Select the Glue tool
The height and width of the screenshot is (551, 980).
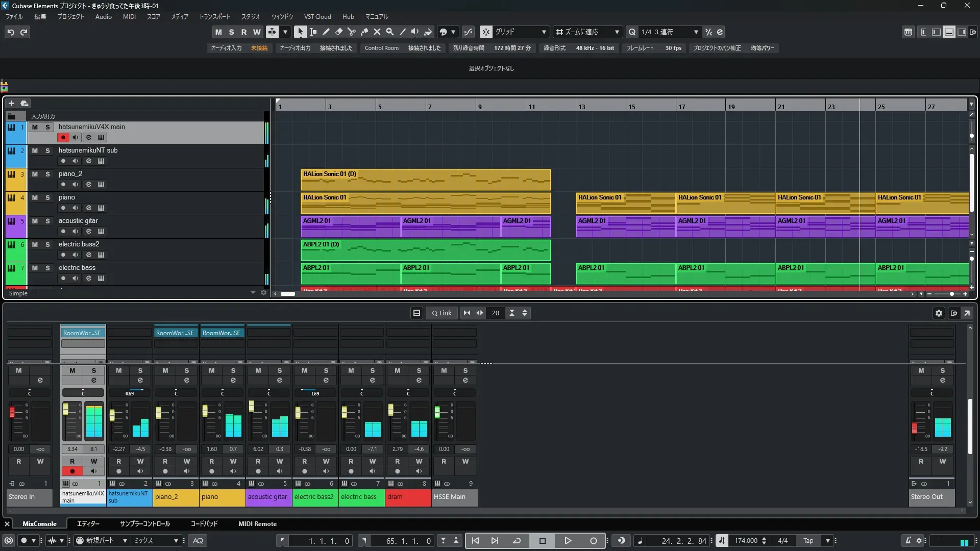(x=364, y=32)
